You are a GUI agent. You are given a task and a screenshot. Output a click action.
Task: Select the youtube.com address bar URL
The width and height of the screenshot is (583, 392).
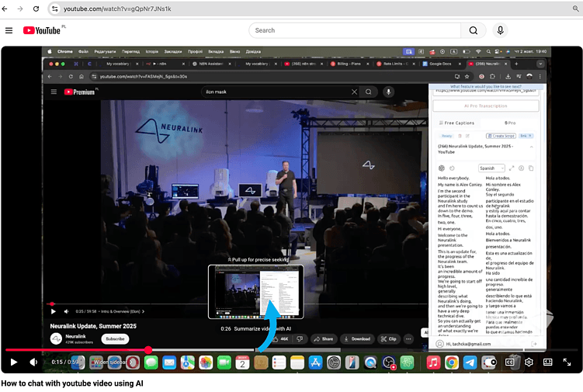[x=117, y=9]
